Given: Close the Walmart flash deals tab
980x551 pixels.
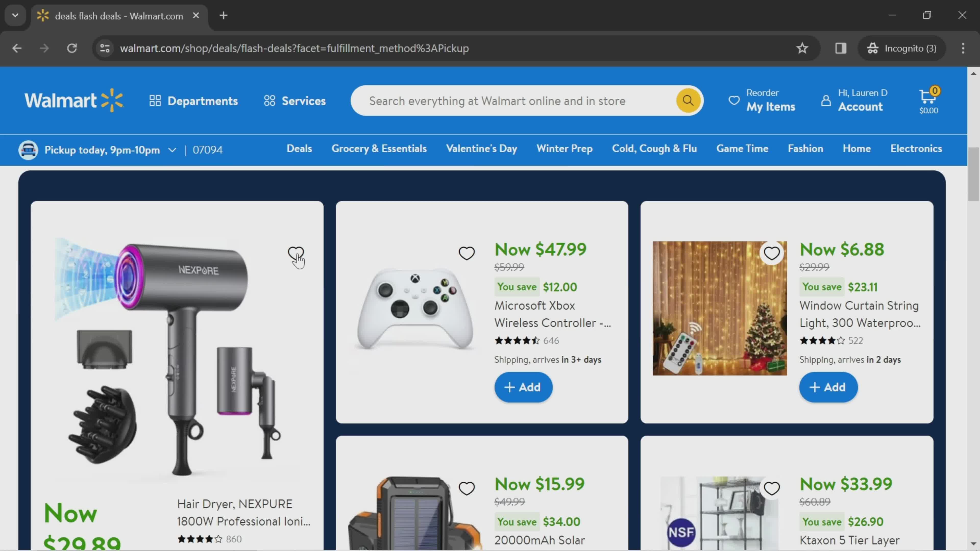Looking at the screenshot, I should (x=196, y=16).
